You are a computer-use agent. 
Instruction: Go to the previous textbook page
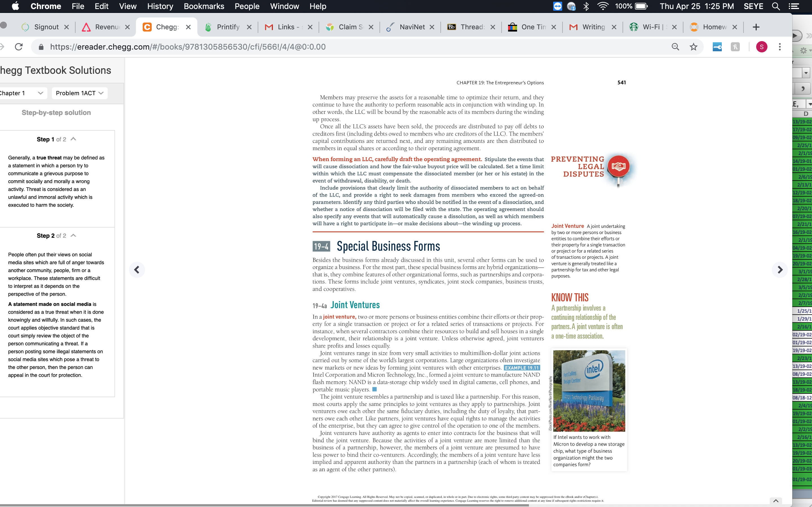pyautogui.click(x=137, y=270)
